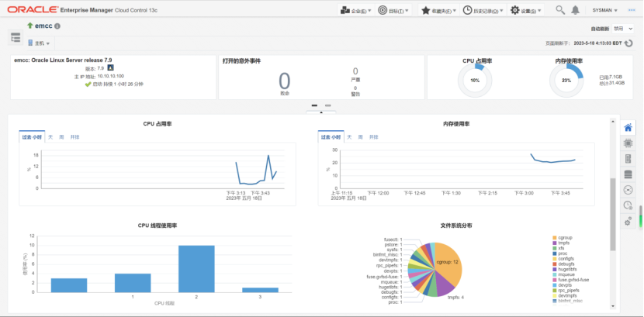Screen dimensions: 644x317
Task: Click the IP address 10.10.10.100
Action: [110, 76]
